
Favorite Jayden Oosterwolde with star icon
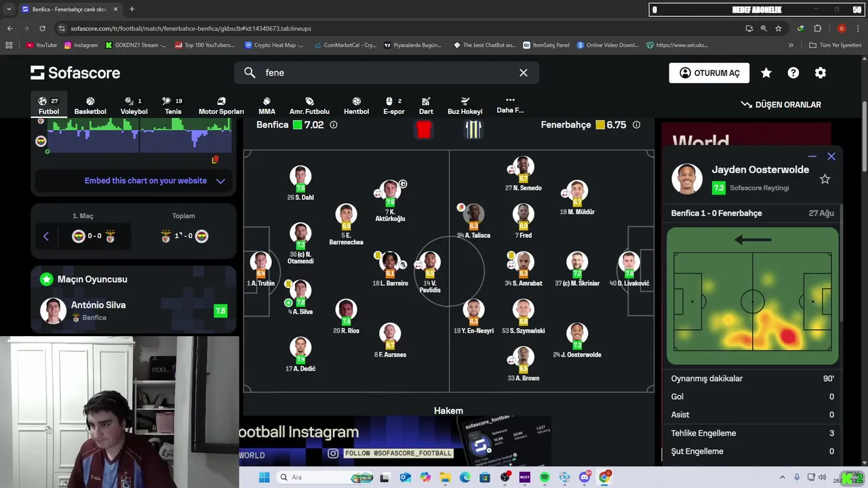[x=825, y=179]
